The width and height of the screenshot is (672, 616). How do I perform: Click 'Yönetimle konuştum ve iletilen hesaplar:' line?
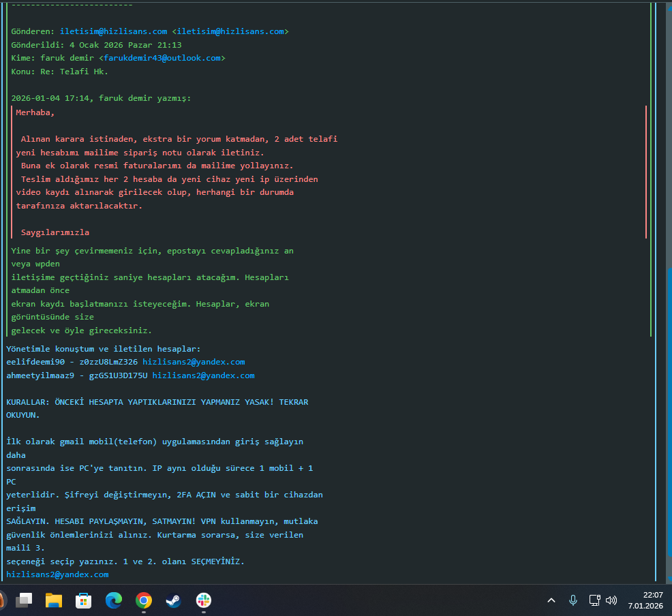pos(104,349)
